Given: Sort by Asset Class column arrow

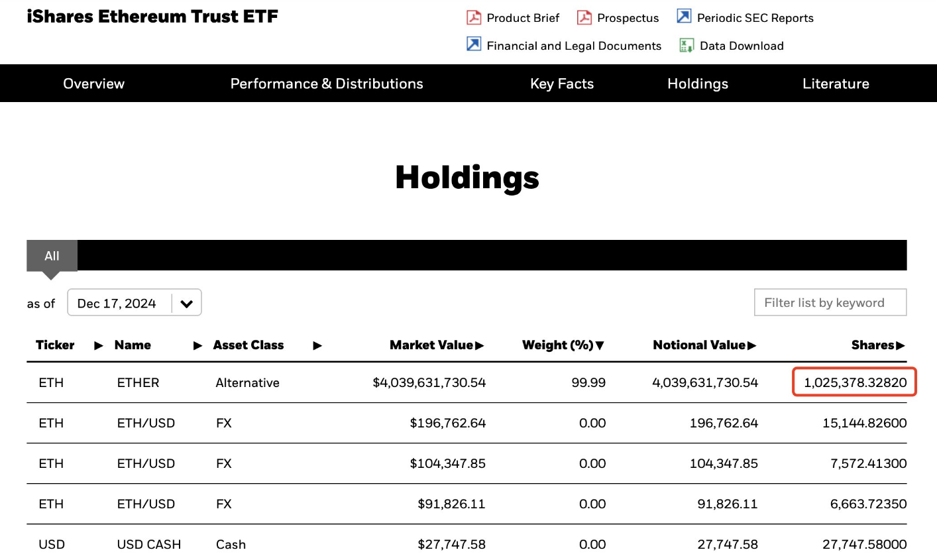Looking at the screenshot, I should click(x=317, y=345).
